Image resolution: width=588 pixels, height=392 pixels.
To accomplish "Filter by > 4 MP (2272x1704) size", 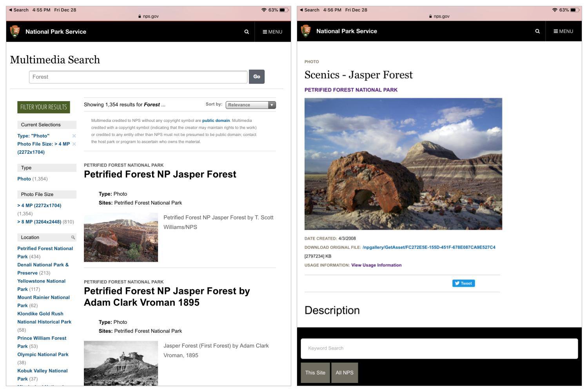I will click(x=39, y=205).
